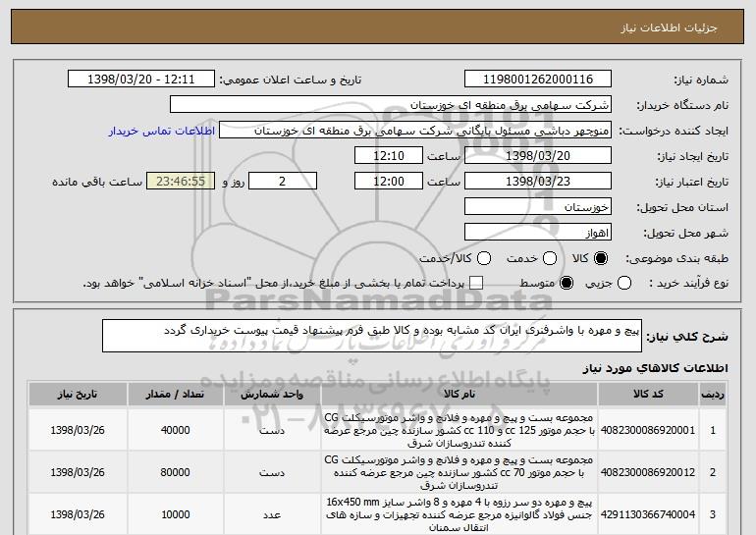Click the شماره نیاز number field
Image resolution: width=756 pixels, height=535 pixels.
(x=536, y=80)
